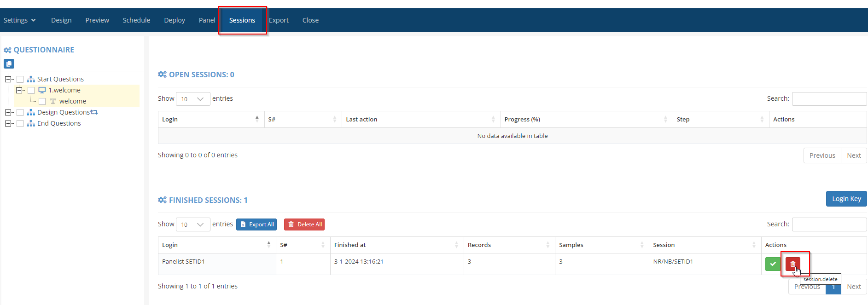Image resolution: width=868 pixels, height=305 pixels.
Task: Click the Export All button
Action: tap(256, 224)
